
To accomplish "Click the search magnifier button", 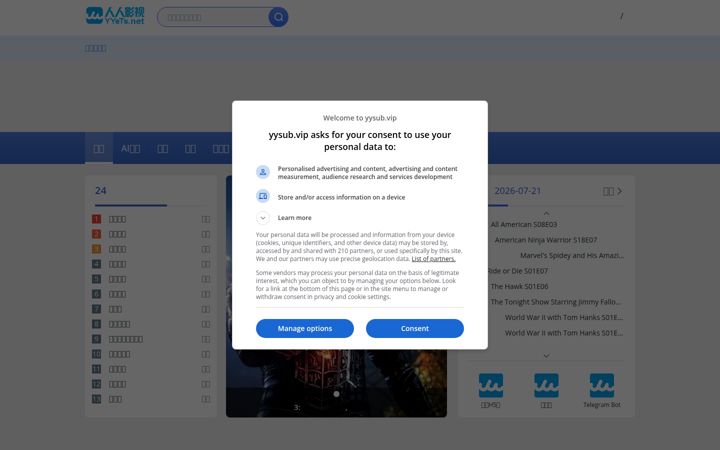I will 278,17.
